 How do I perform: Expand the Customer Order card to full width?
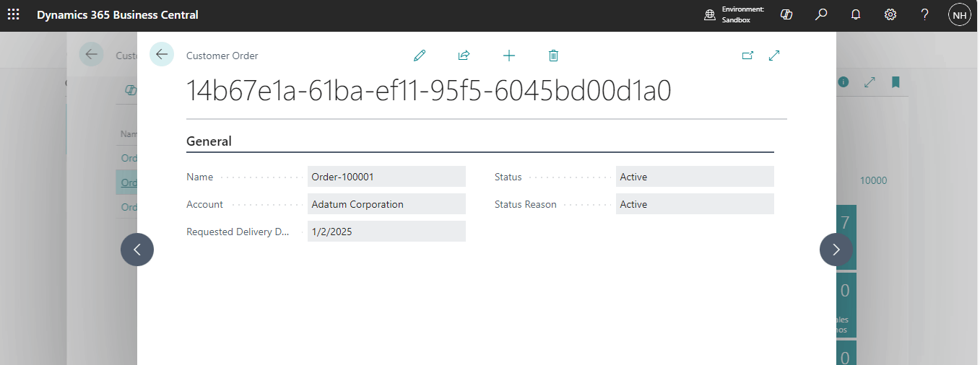(775, 56)
